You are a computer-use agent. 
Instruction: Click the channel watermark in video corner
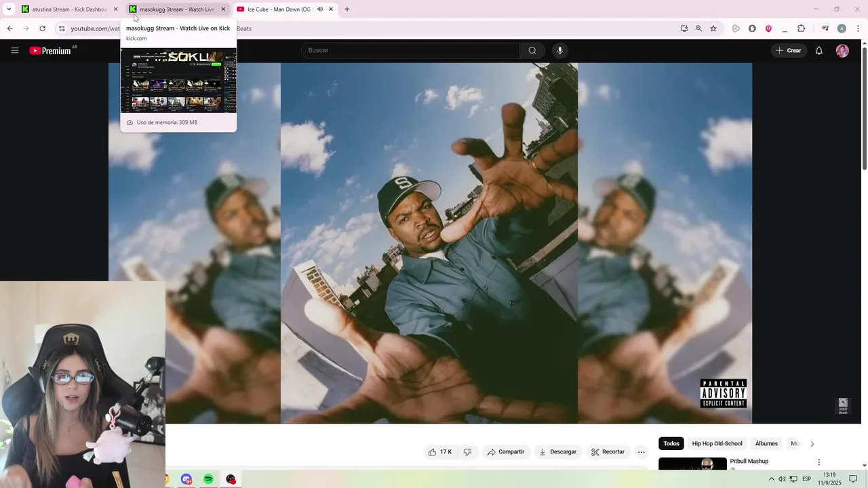843,405
